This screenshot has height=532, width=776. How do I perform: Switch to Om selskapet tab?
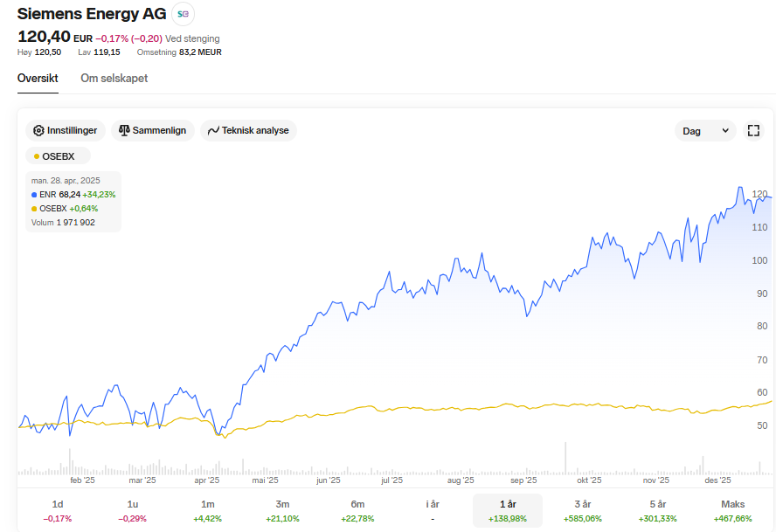(x=114, y=79)
